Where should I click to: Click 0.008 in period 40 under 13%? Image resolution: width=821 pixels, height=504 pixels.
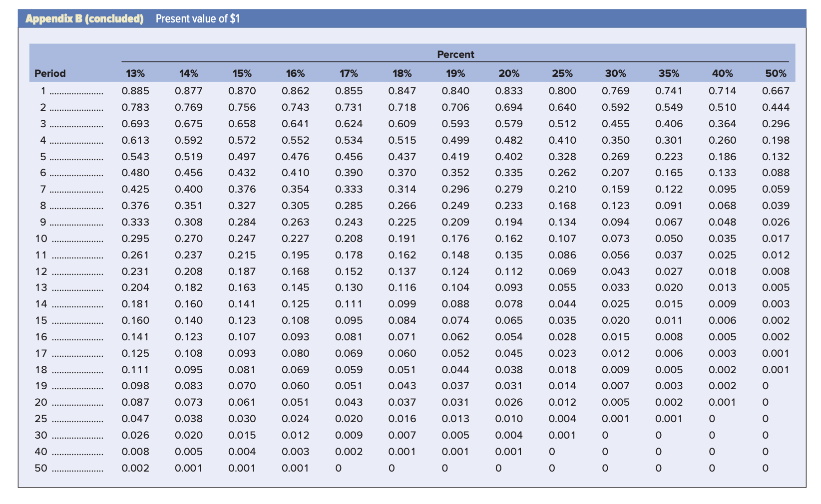point(135,452)
